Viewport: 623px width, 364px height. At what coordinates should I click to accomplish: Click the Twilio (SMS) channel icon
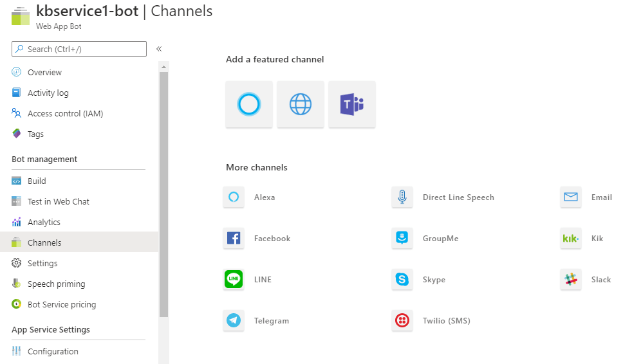click(402, 320)
